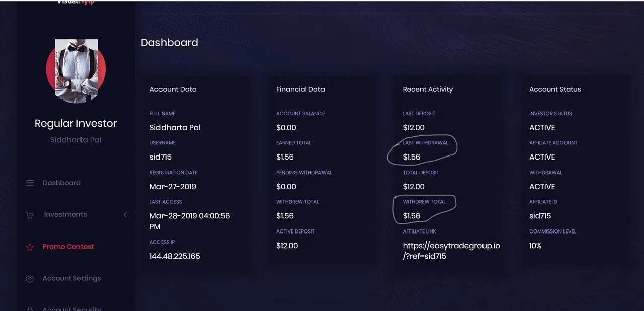Click the star icon beside Promo Contest
The image size is (644, 311).
(x=30, y=247)
